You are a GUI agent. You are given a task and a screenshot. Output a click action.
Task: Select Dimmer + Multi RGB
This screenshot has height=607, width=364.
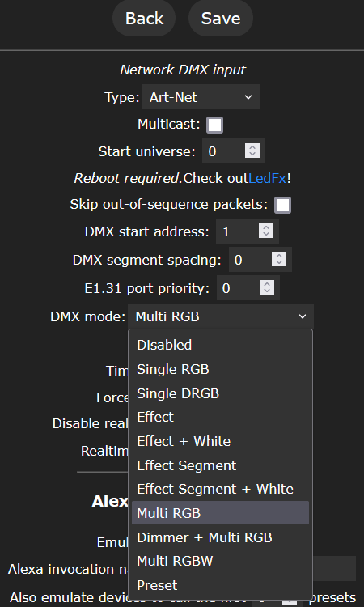click(x=221, y=537)
